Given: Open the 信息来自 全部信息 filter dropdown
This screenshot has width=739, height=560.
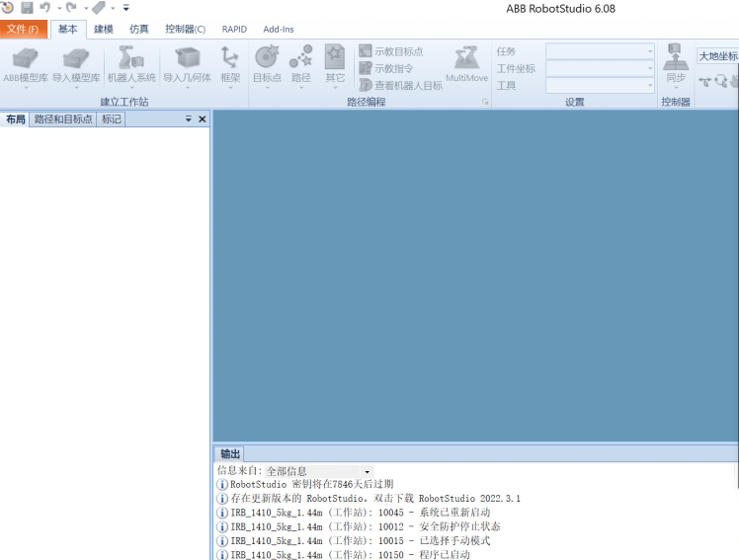Looking at the screenshot, I should (x=367, y=471).
